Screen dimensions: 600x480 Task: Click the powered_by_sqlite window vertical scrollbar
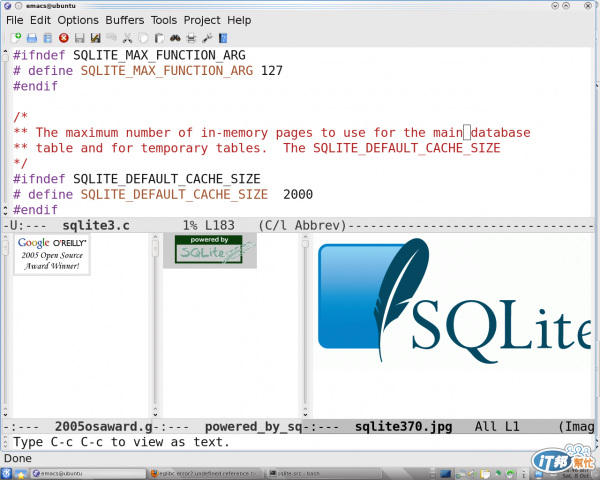click(155, 325)
